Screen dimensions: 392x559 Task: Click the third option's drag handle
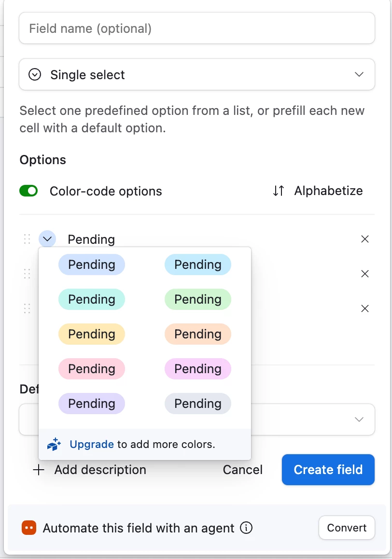click(x=27, y=308)
